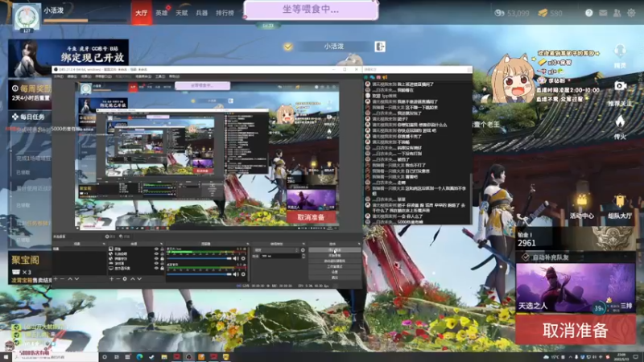Switch to 排行榜 tab

[x=225, y=13]
